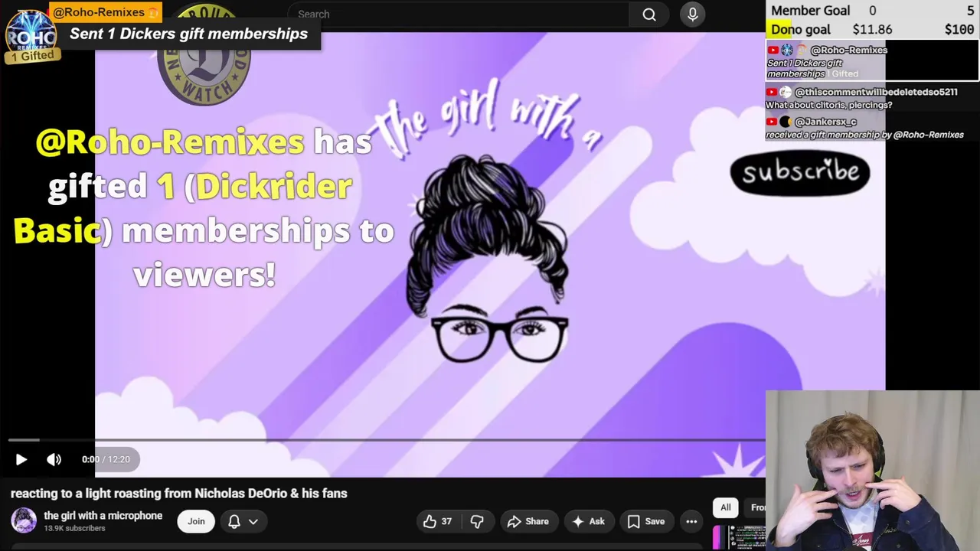Activate voice search microphone icon
This screenshot has height=551, width=980.
tap(692, 14)
